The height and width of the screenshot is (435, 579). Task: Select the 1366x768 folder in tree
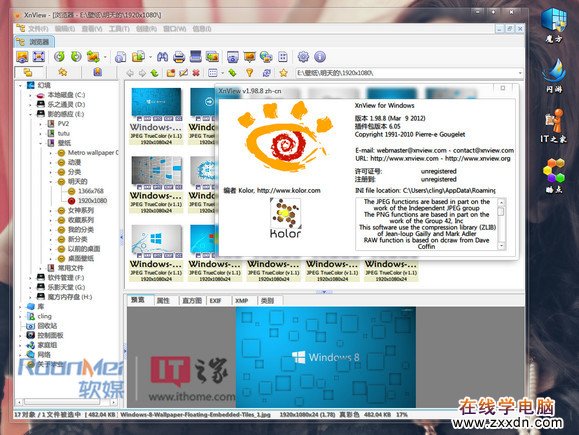pyautogui.click(x=91, y=191)
